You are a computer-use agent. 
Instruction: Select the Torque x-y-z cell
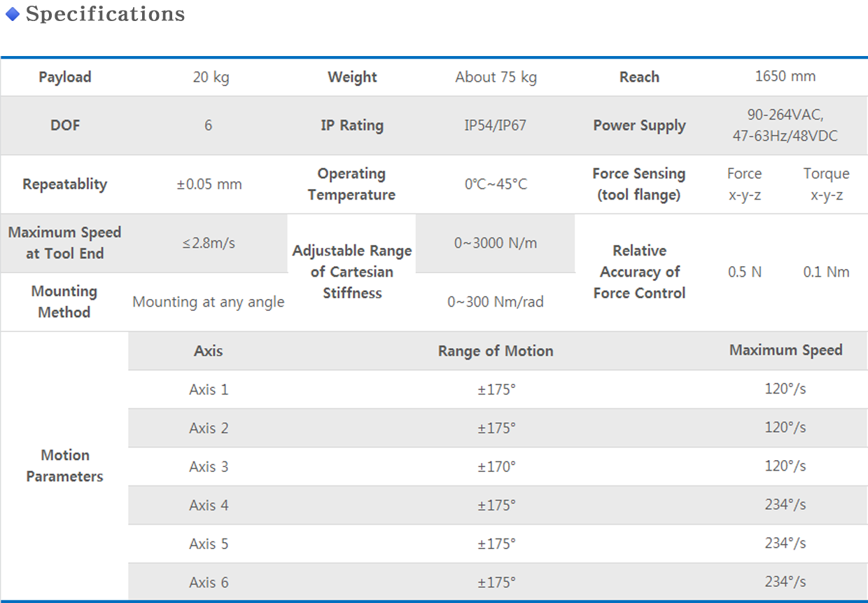click(827, 184)
